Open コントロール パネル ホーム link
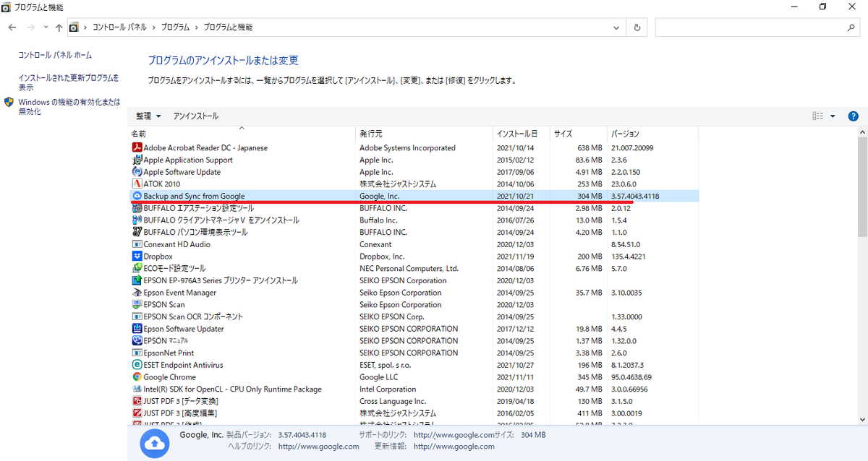Viewport: 868px width, 461px height. coord(55,55)
